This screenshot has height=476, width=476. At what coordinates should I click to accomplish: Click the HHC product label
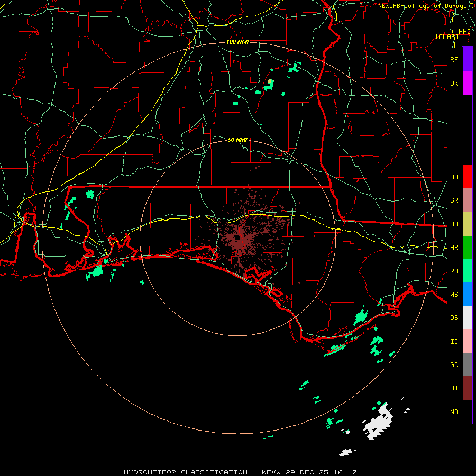click(x=464, y=32)
